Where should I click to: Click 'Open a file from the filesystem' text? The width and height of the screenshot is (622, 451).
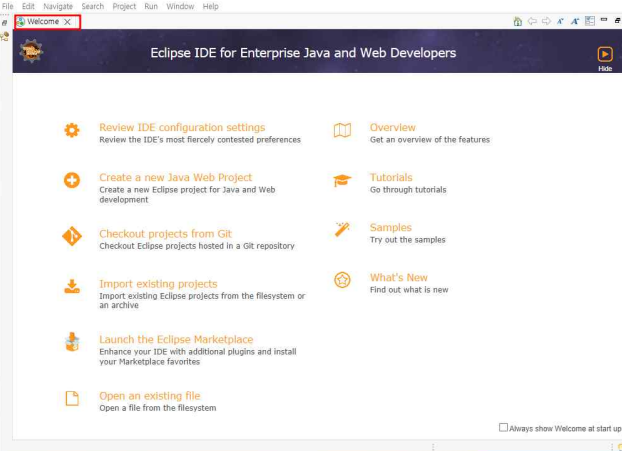tap(157, 408)
